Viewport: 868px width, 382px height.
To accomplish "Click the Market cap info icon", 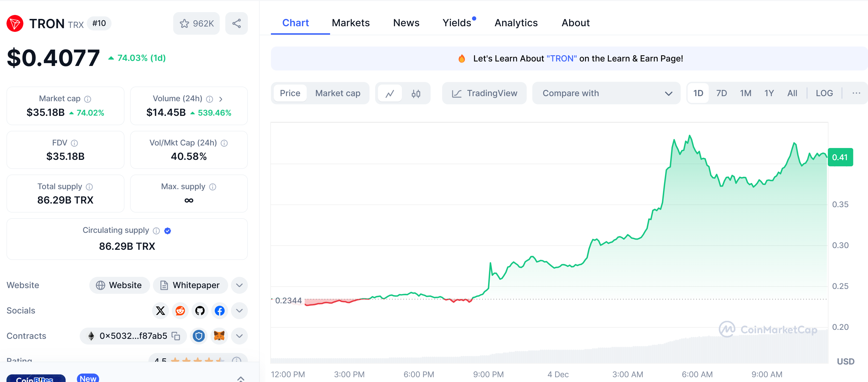I will (x=88, y=99).
